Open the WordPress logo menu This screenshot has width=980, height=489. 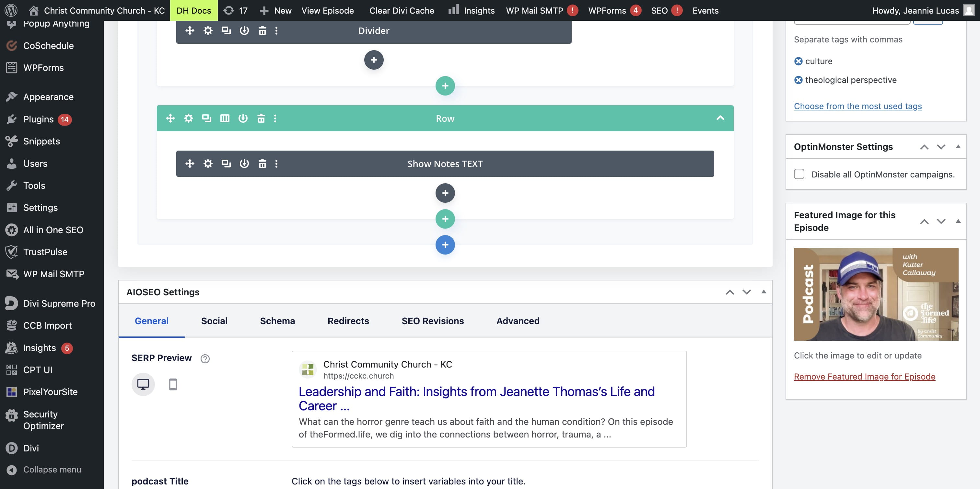click(11, 10)
